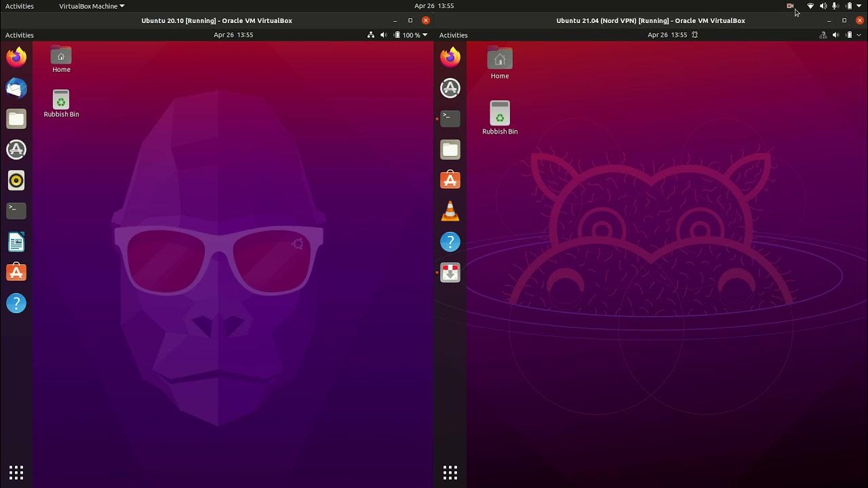868x488 pixels.
Task: Open Activities in Ubuntu 21.04 VM
Action: (x=454, y=35)
